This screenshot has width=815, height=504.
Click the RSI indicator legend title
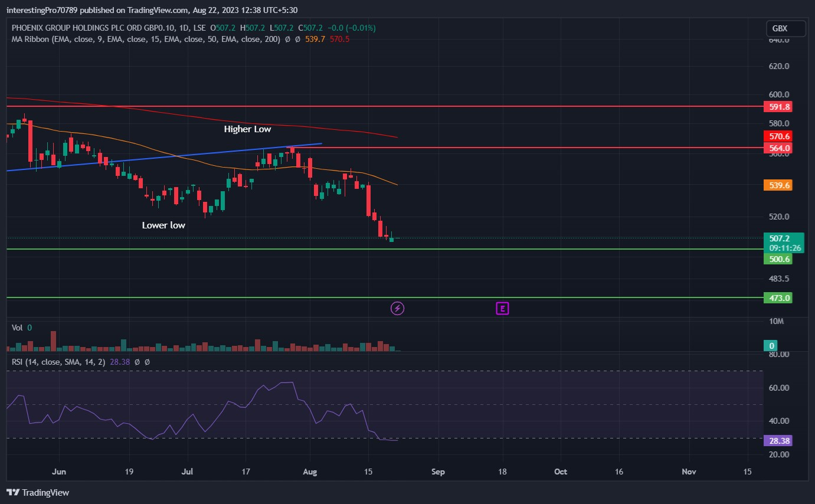[58, 362]
